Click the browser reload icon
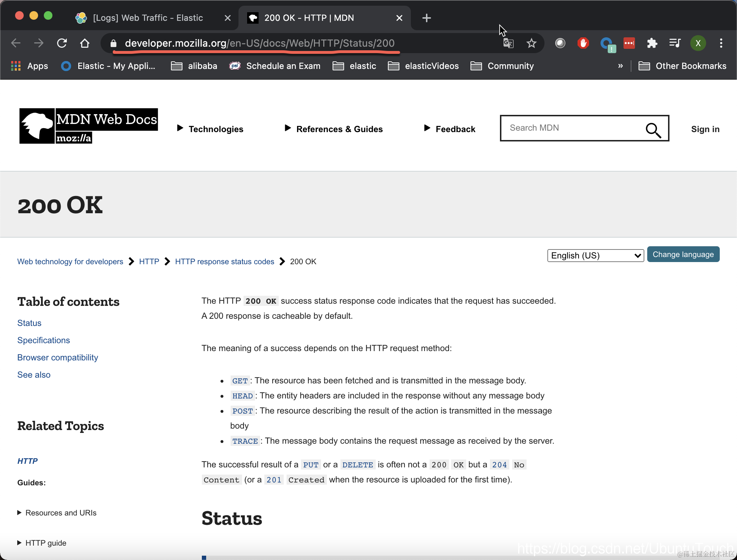This screenshot has width=737, height=560. (62, 43)
